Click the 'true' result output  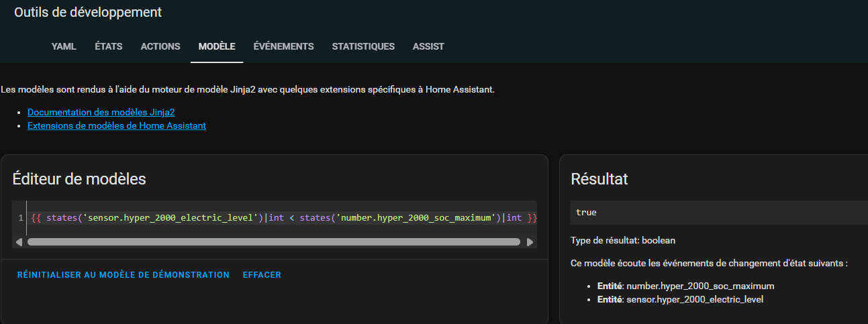click(586, 212)
